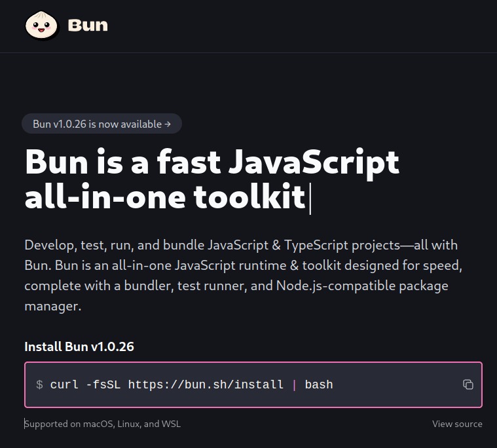Viewport: 497px width, 448px height.
Task: Click the Bun mascot logo icon
Action: pos(42,26)
